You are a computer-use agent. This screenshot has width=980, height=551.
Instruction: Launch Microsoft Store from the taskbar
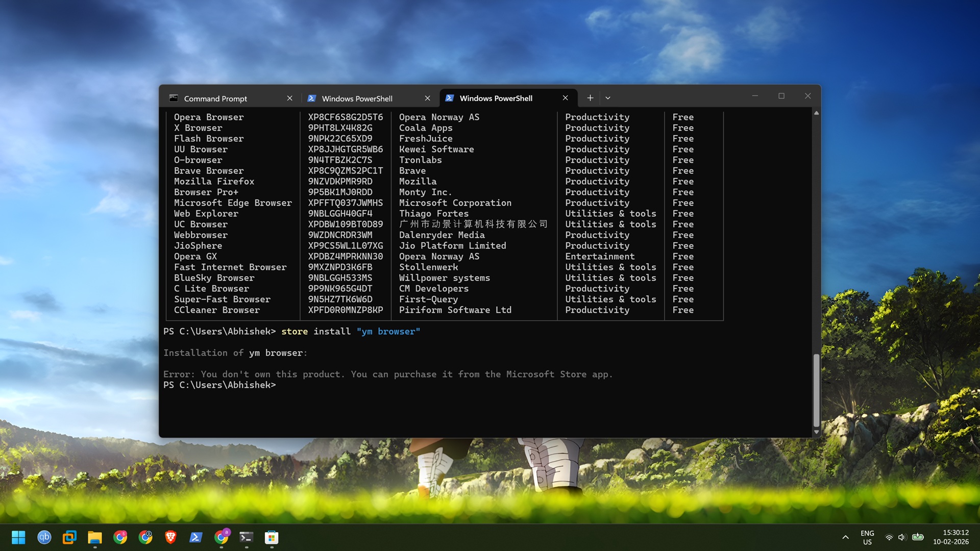pos(271,537)
